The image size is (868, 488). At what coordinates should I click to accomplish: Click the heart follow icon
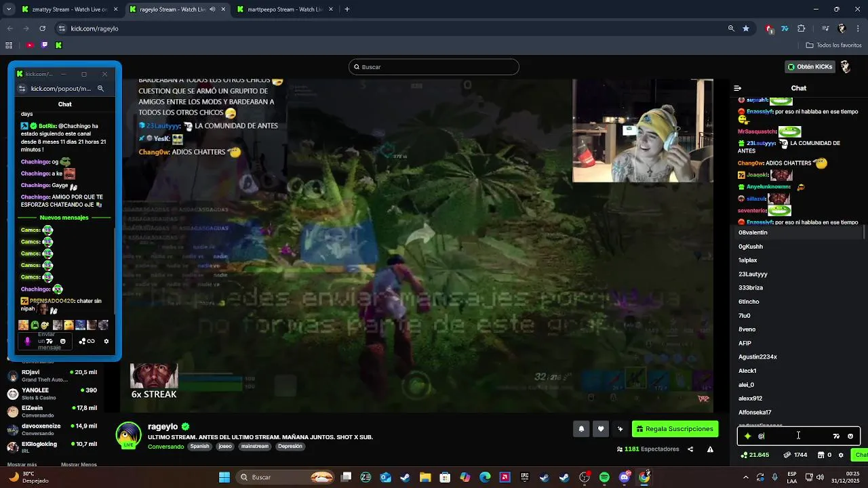point(600,428)
